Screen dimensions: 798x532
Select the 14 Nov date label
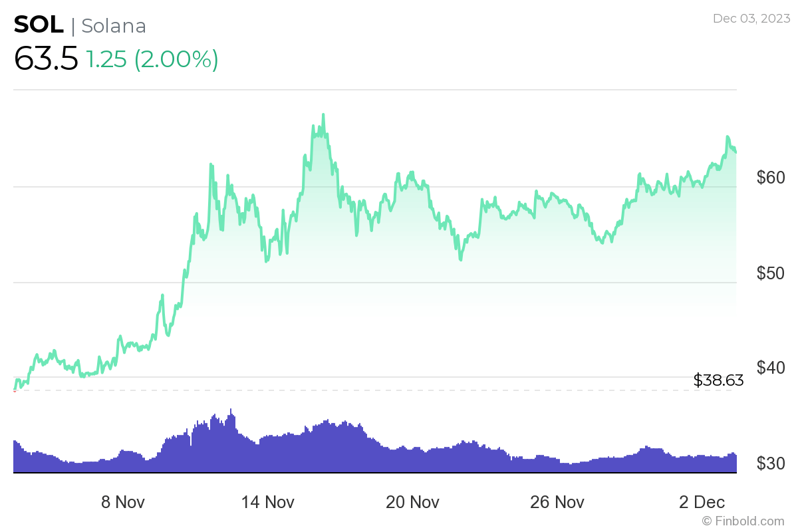pyautogui.click(x=268, y=503)
